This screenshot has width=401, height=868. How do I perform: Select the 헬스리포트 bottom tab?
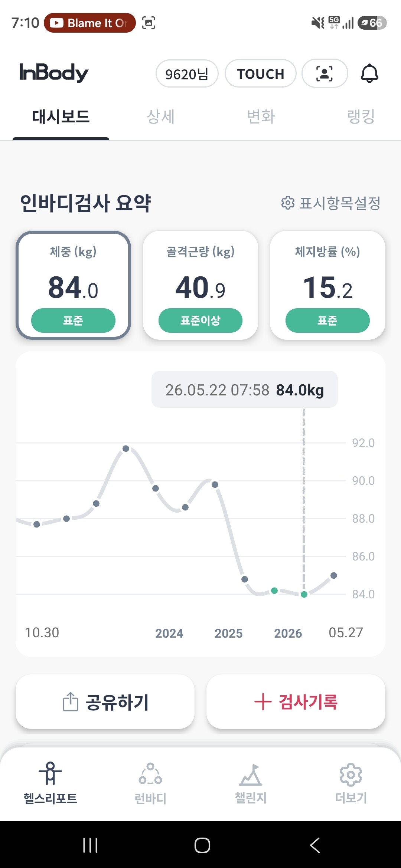coord(50,783)
